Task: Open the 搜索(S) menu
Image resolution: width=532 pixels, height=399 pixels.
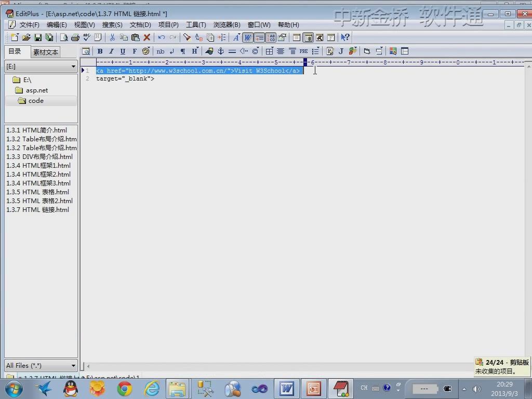Action: pyautogui.click(x=112, y=25)
